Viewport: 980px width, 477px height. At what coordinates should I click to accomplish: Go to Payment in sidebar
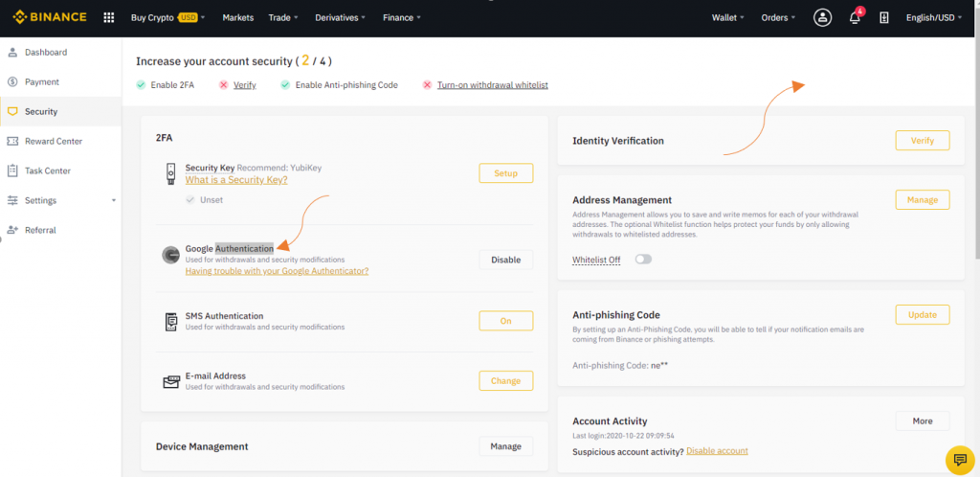pyautogui.click(x=60, y=82)
